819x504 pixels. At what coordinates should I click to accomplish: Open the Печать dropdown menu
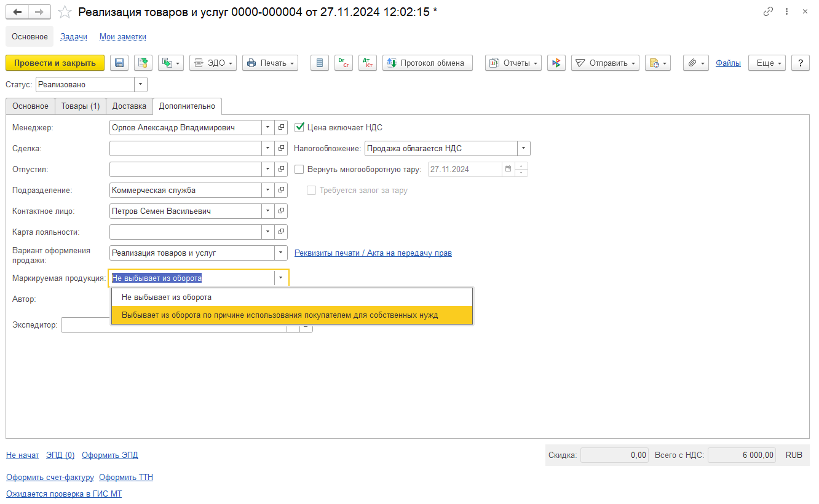(271, 63)
